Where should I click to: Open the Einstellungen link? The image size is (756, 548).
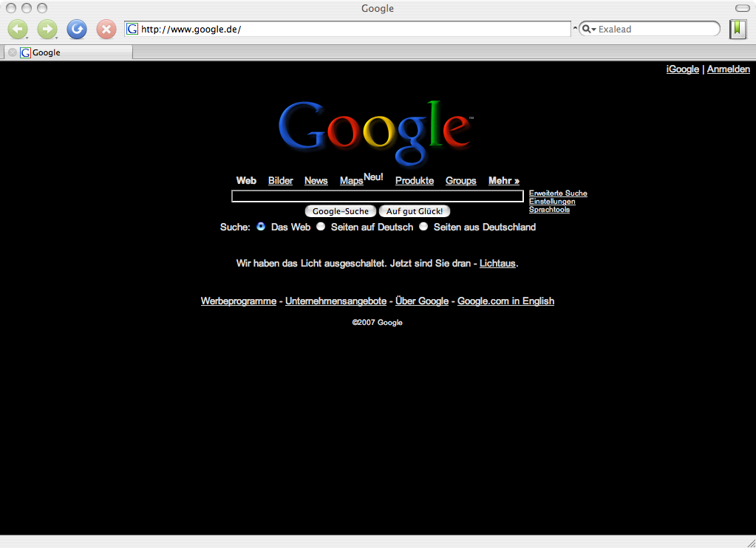(x=552, y=202)
